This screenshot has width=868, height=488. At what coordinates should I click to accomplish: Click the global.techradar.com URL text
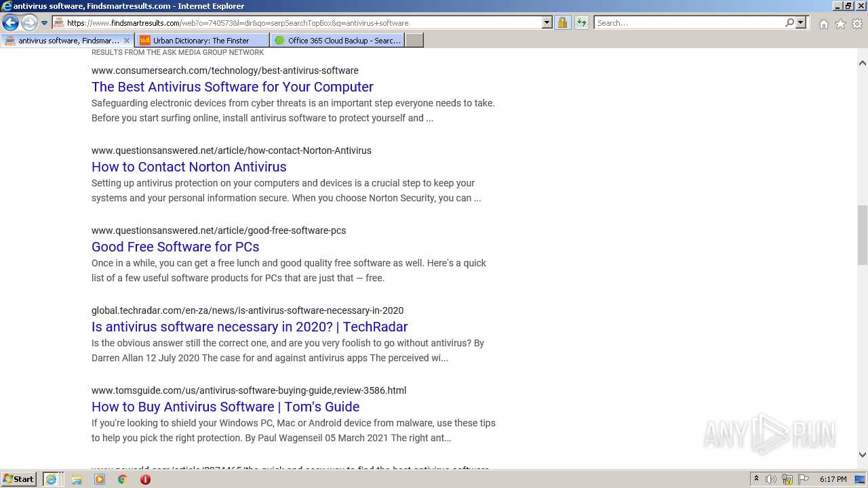[x=248, y=310]
